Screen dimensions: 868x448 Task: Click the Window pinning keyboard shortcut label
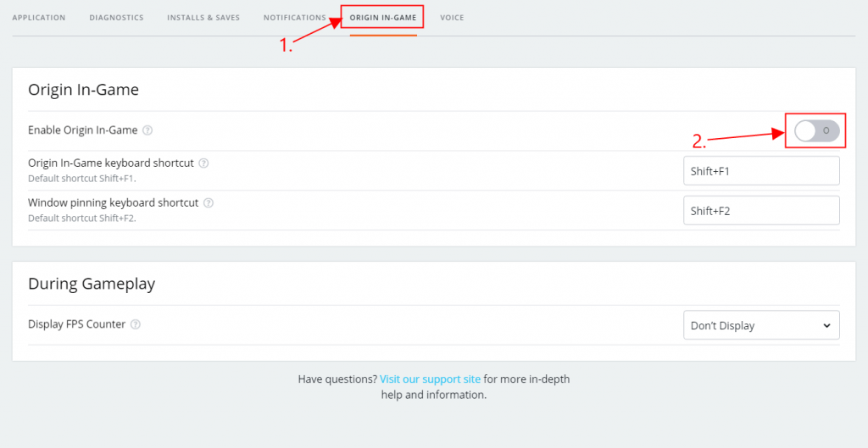tap(114, 203)
